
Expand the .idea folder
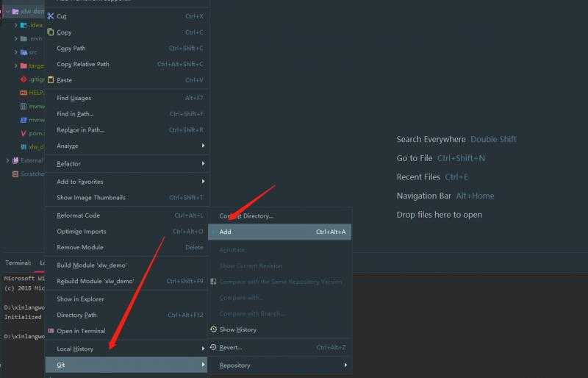[x=15, y=25]
